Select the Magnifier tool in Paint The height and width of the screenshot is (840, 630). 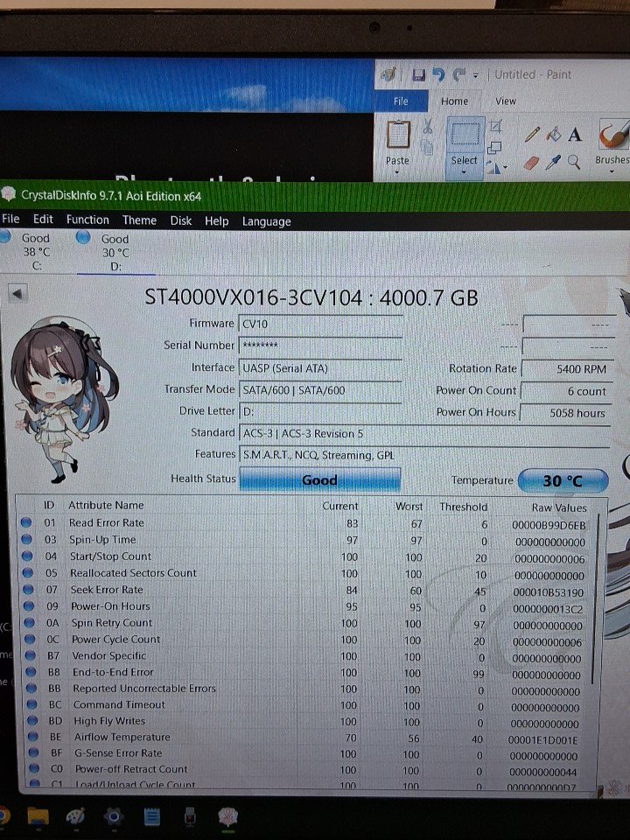click(574, 162)
